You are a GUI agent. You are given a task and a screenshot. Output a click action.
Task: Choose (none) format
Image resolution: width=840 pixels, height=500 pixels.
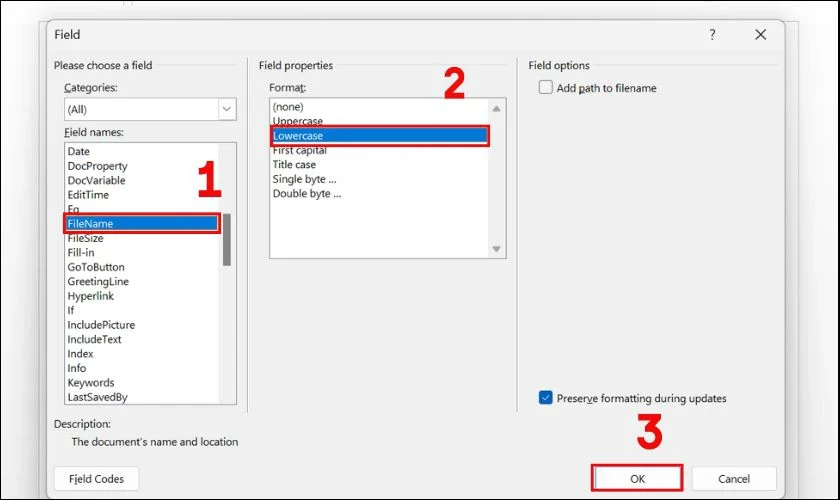(379, 107)
